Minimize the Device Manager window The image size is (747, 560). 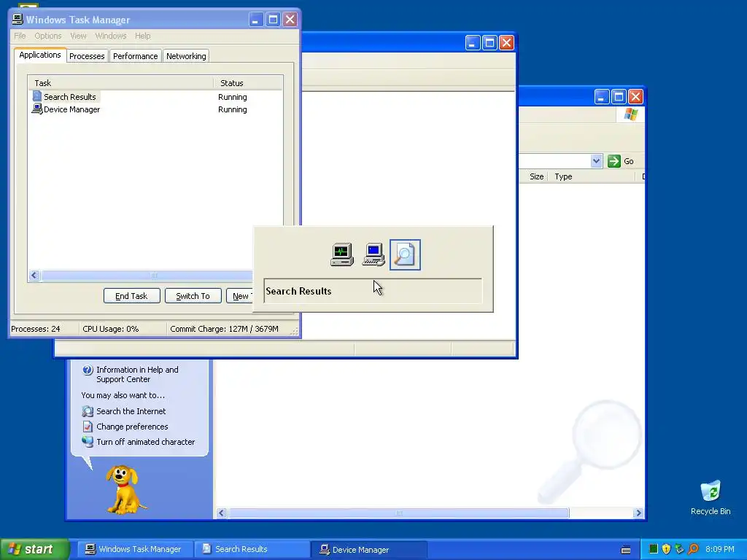point(473,43)
